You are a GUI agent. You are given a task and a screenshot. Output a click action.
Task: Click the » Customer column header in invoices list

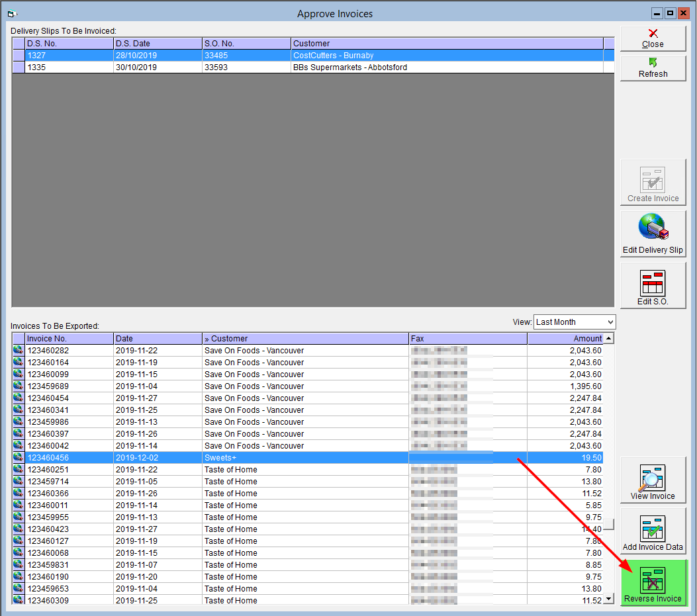(305, 339)
